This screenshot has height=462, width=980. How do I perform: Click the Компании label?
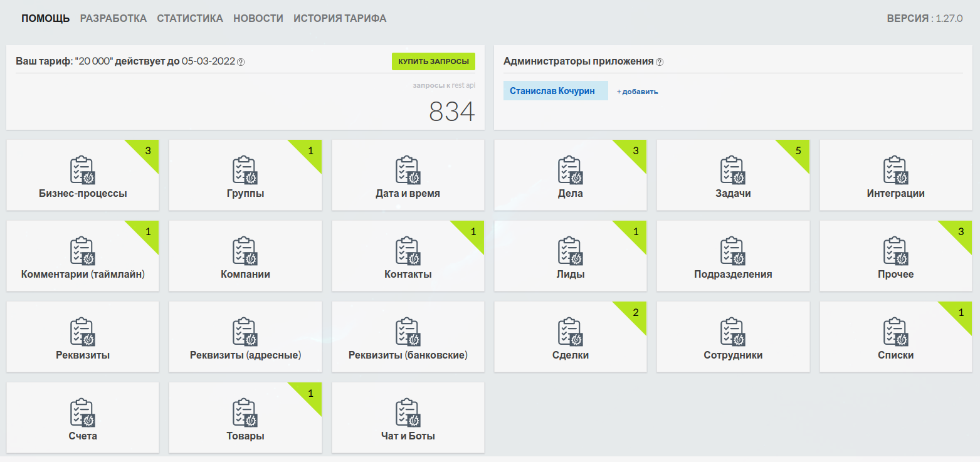[245, 275]
